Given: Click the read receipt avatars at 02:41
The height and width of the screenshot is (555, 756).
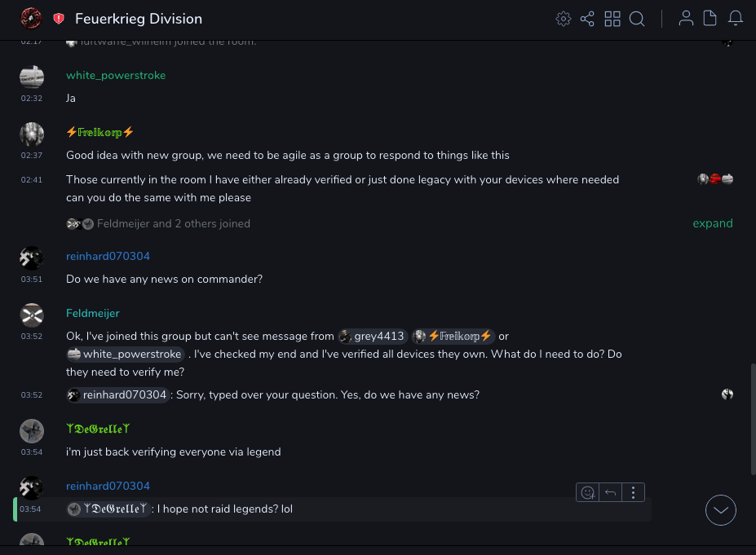Looking at the screenshot, I should (715, 179).
